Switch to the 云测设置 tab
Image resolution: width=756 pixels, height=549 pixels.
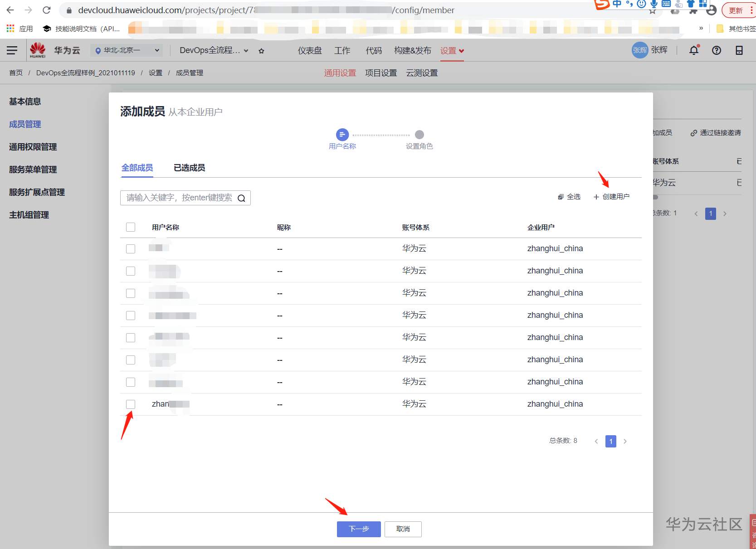point(422,73)
